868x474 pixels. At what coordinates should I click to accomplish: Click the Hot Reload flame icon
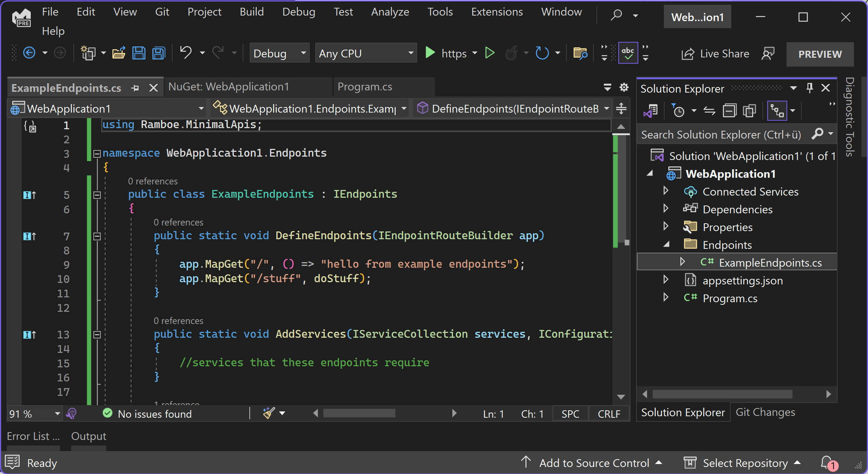[512, 53]
